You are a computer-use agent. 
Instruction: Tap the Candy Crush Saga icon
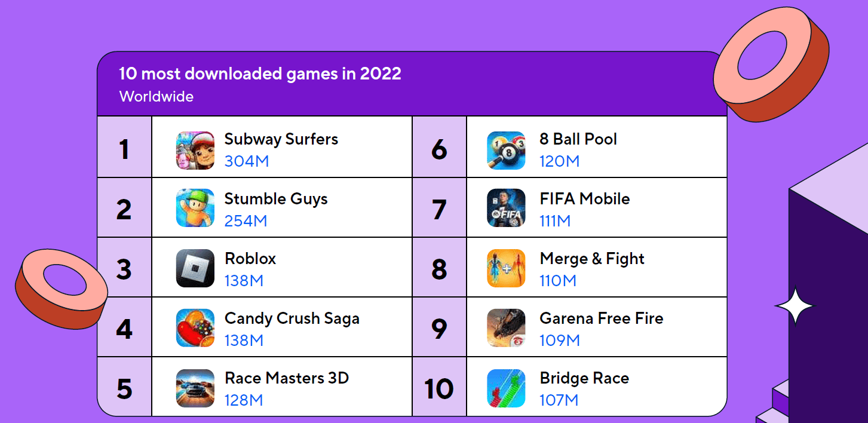pos(195,328)
